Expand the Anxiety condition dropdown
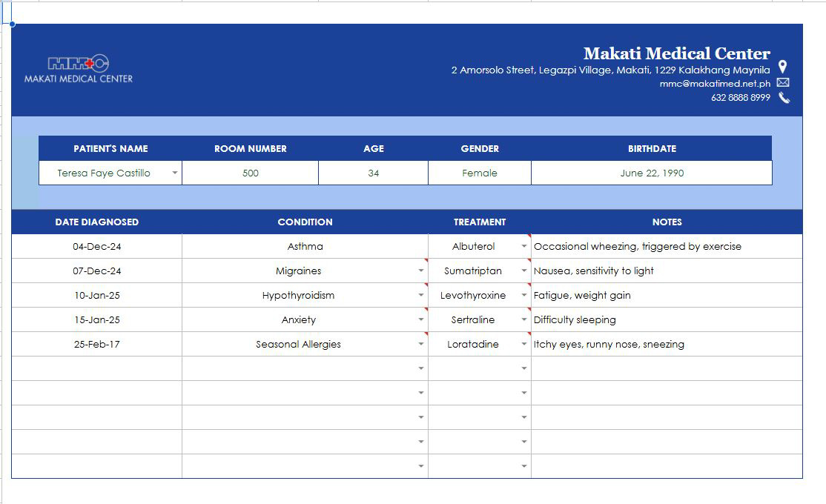Image resolution: width=826 pixels, height=504 pixels. 421,319
